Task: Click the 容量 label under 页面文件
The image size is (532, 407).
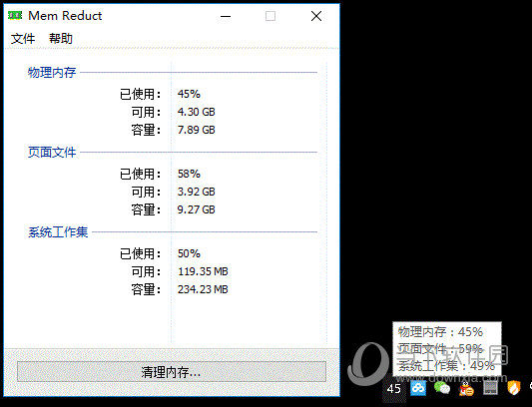Action: (147, 209)
